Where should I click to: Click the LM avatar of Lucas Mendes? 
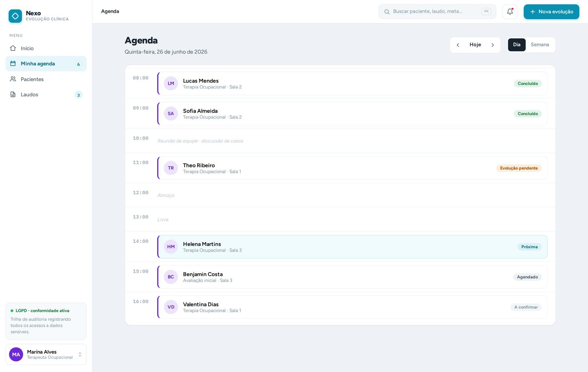tap(171, 84)
